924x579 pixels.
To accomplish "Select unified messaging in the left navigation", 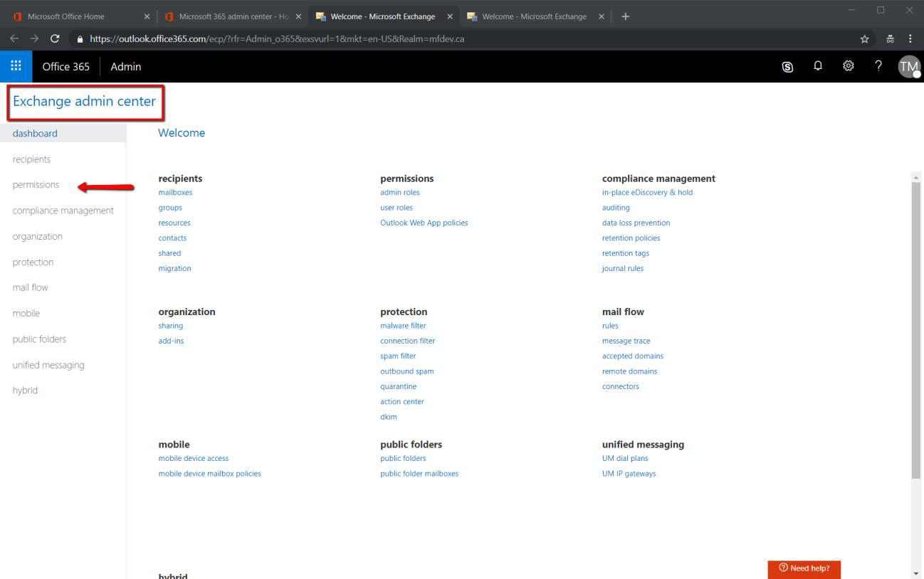I will pyautogui.click(x=48, y=365).
